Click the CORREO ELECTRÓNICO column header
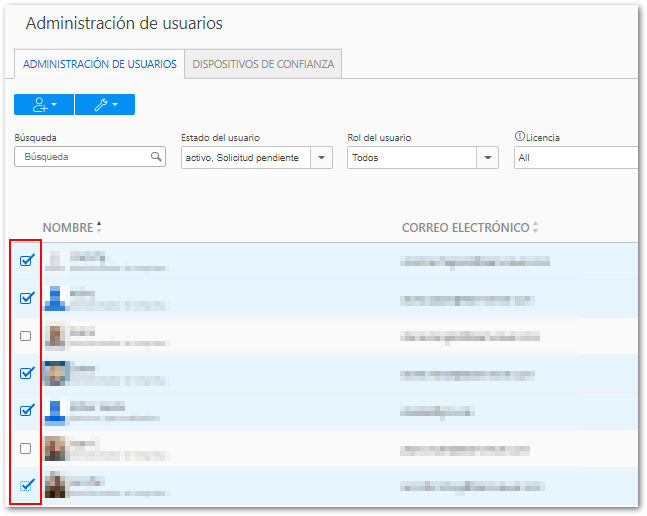 pos(465,227)
